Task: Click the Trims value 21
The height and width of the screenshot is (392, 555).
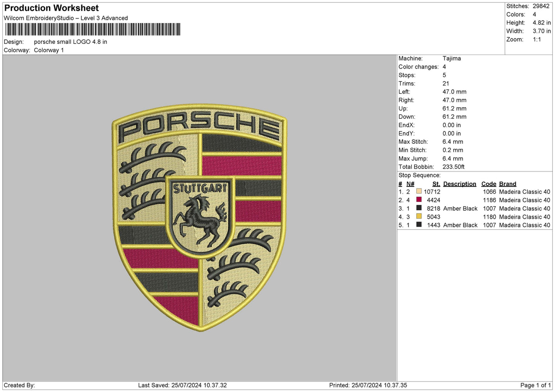Action: pos(446,83)
